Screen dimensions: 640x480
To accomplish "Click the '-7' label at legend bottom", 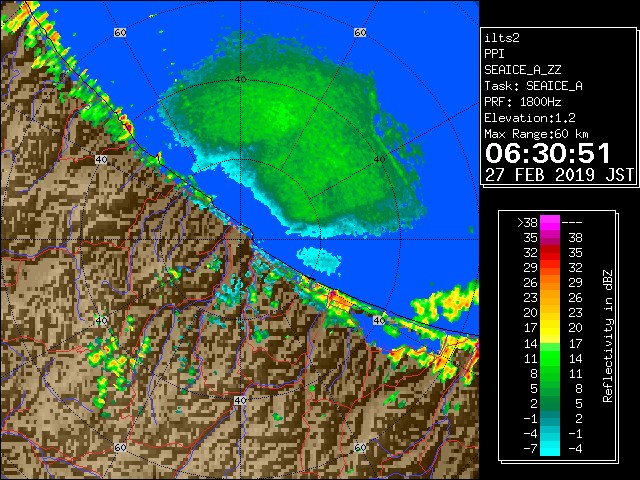I will (x=530, y=449).
